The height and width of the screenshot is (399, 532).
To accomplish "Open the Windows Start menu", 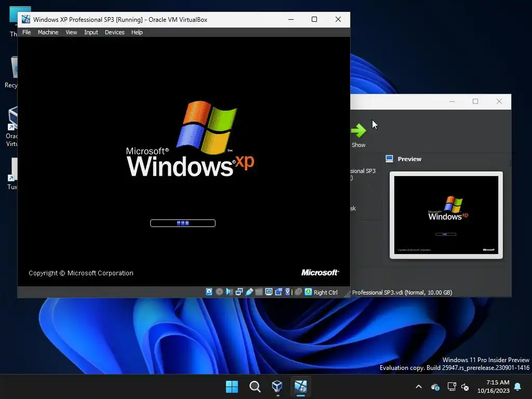I will tap(232, 387).
